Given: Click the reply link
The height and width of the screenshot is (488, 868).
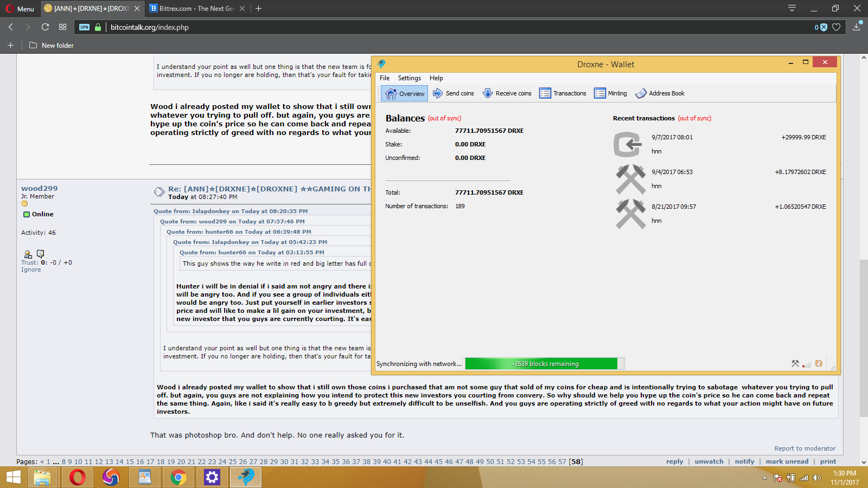Looking at the screenshot, I should [675, 461].
